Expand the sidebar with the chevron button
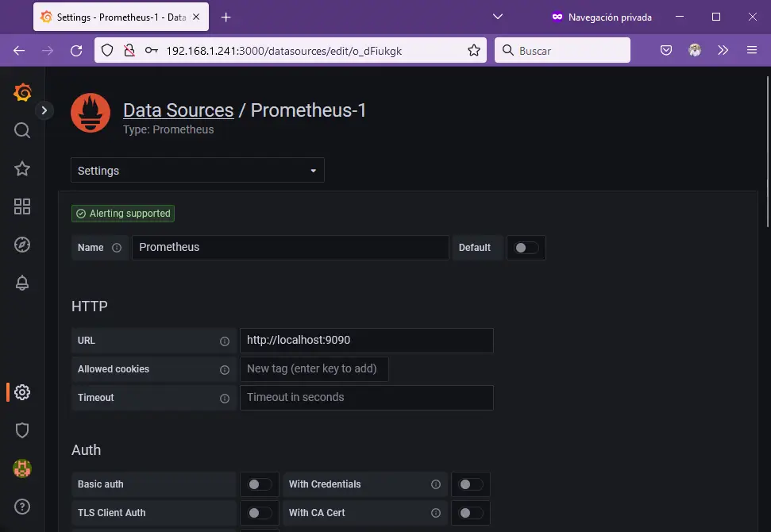This screenshot has height=532, width=771. [x=44, y=110]
